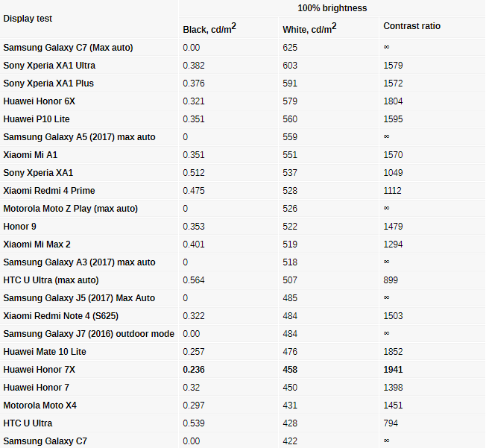Click Honor 7X contrast ratio value 1941
Screen dimensions: 486x448
(x=393, y=370)
